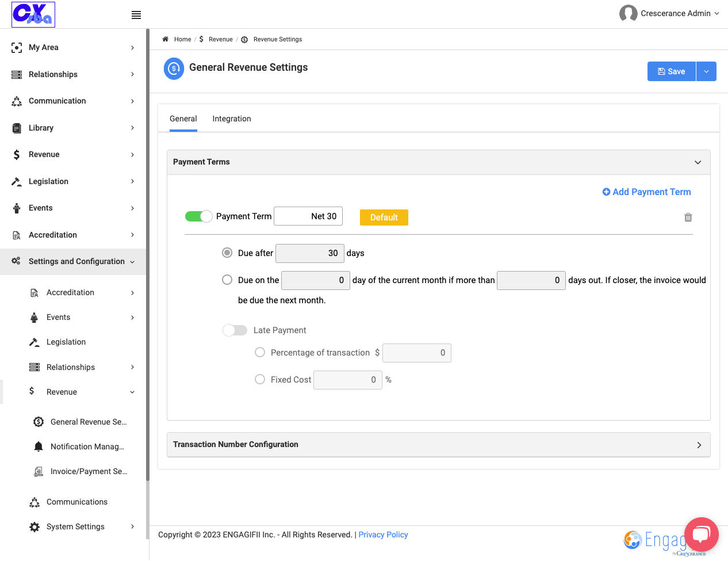This screenshot has width=728, height=561.
Task: Click Add Payment Term link
Action: (x=646, y=192)
